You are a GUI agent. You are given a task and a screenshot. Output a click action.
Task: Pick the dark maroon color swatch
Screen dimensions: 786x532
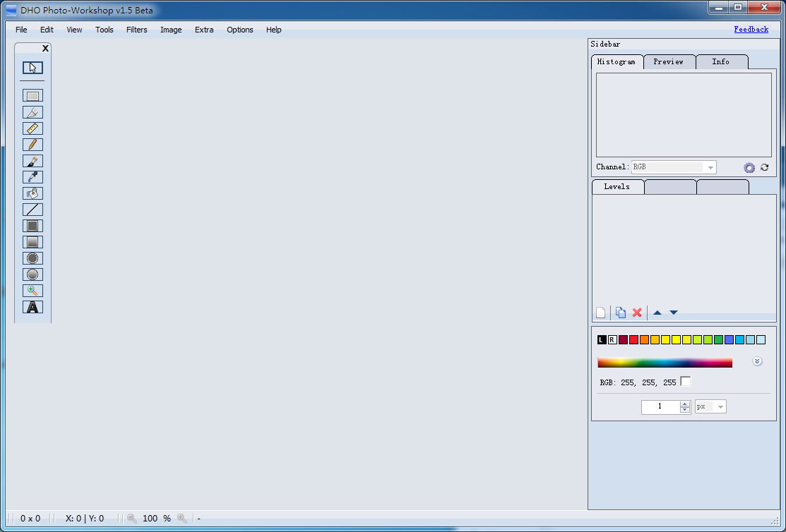pos(623,339)
